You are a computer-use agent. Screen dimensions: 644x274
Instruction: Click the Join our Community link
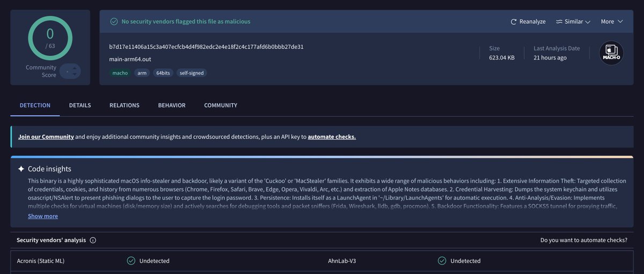46,136
